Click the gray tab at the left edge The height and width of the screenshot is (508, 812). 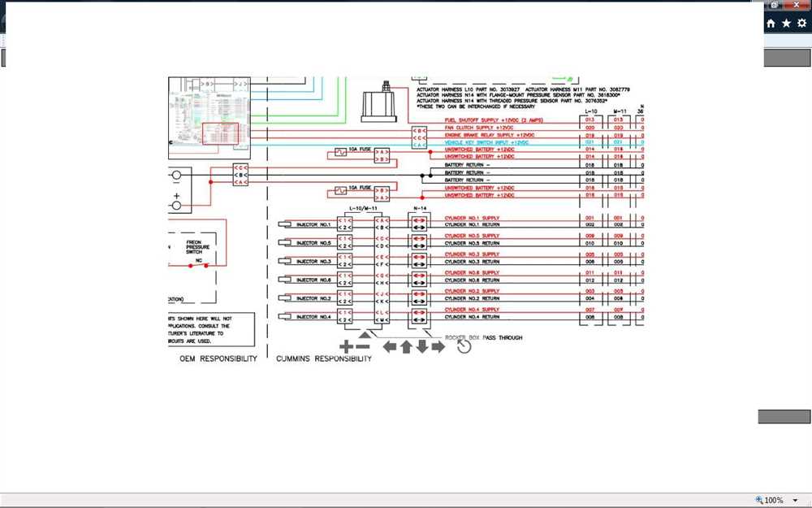pyautogui.click(x=2, y=58)
